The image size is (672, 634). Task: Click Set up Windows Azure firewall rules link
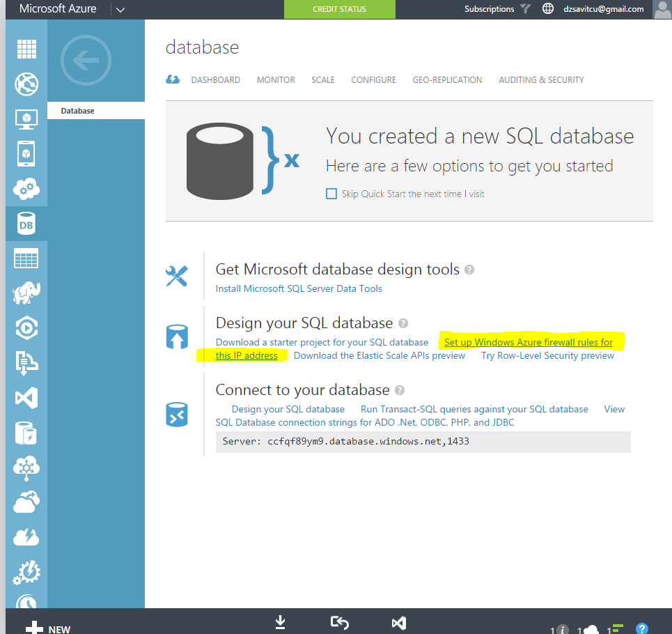pos(529,342)
